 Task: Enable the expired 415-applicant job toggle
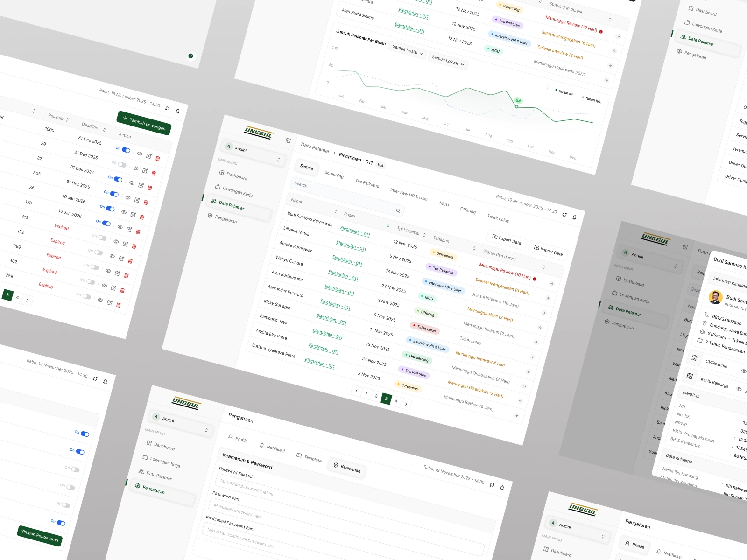(102, 238)
